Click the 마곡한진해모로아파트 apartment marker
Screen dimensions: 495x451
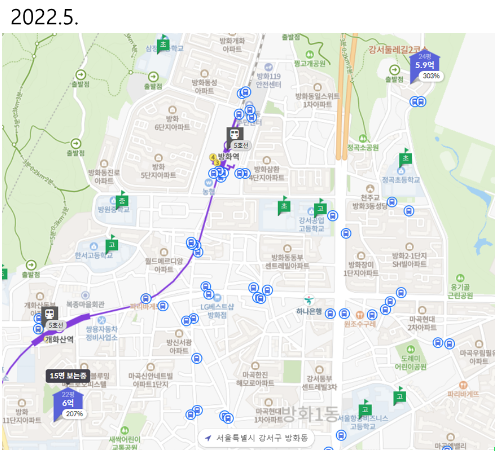click(255, 365)
